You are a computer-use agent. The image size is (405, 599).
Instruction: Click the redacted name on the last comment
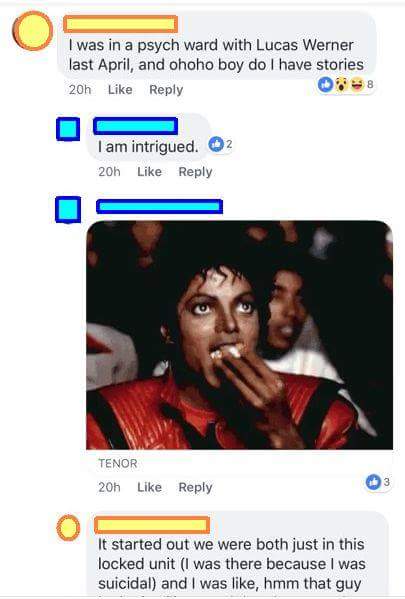[152, 525]
